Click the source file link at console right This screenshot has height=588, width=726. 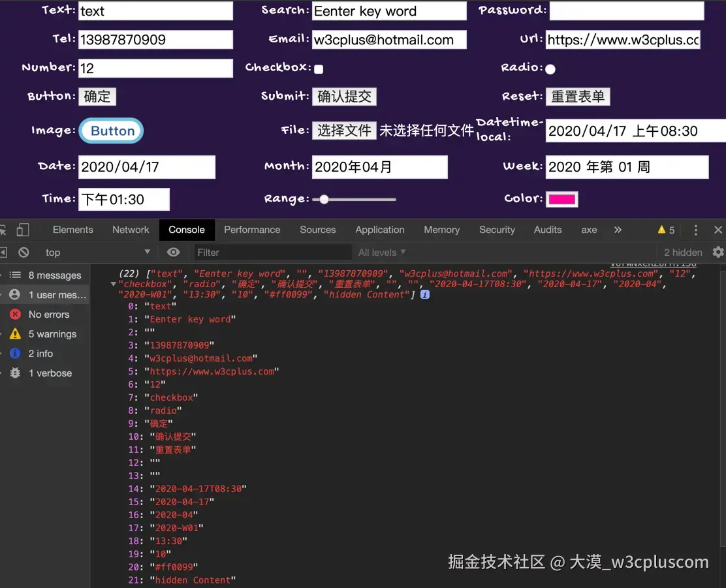(x=653, y=264)
